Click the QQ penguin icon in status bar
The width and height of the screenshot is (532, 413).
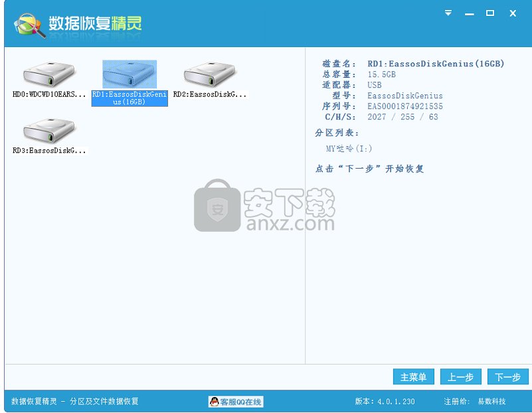215,402
